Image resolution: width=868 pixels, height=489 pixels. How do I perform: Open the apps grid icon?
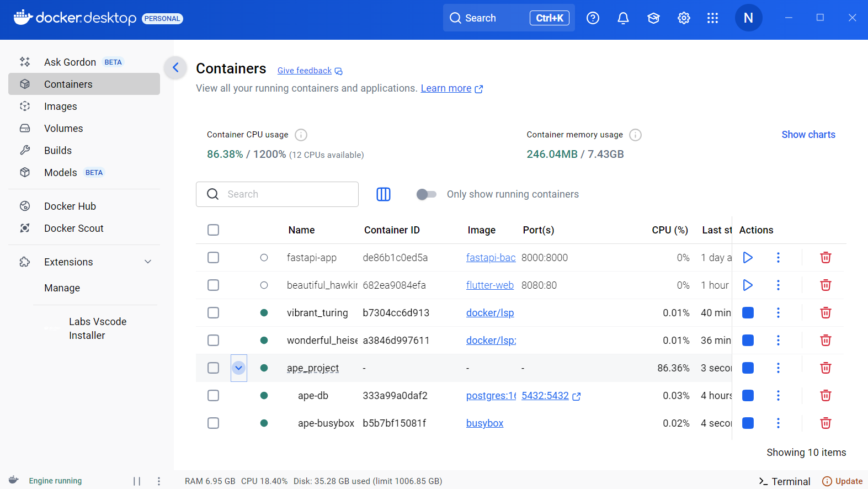[x=713, y=18]
